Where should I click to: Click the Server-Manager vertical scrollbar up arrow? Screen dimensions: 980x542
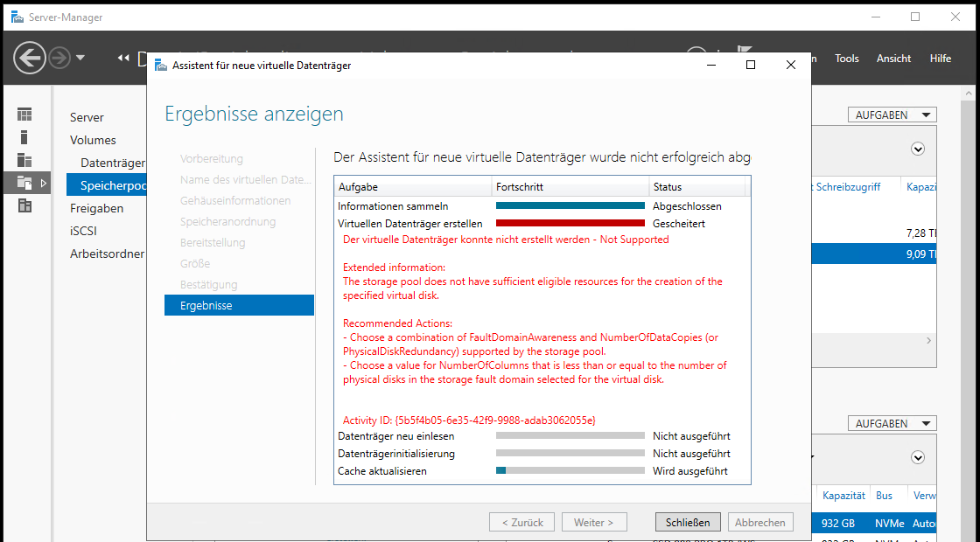click(969, 94)
